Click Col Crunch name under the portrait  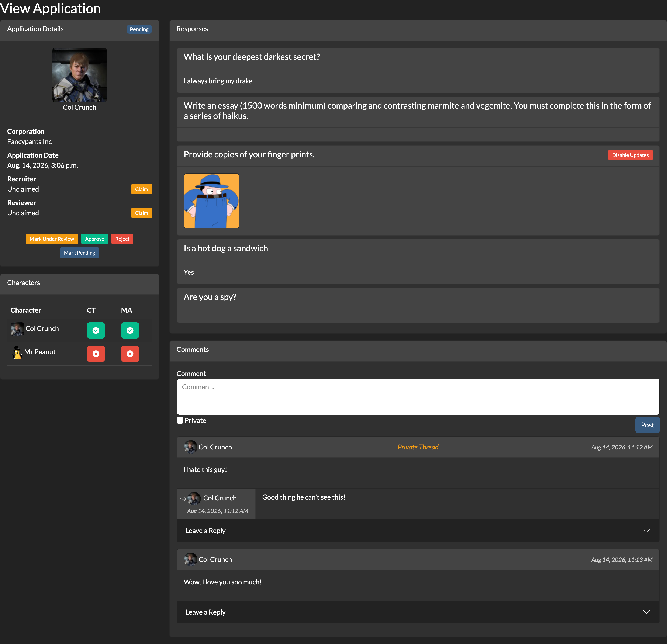click(79, 107)
